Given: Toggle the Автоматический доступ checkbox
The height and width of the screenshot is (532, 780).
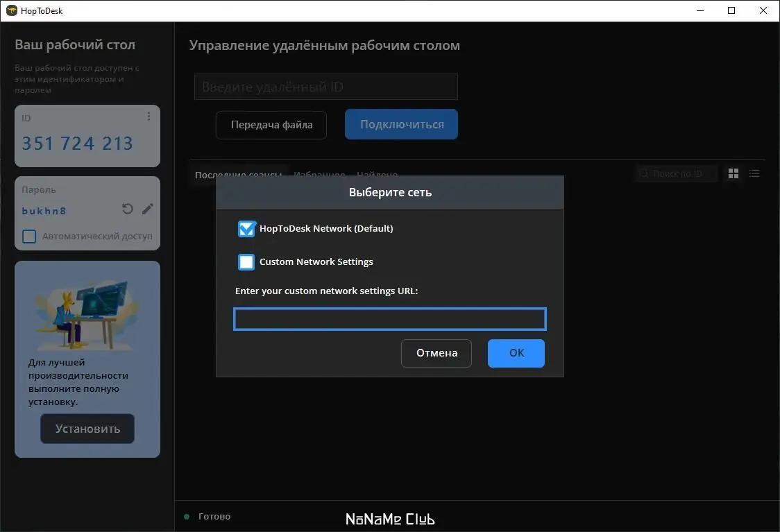Looking at the screenshot, I should tap(29, 236).
